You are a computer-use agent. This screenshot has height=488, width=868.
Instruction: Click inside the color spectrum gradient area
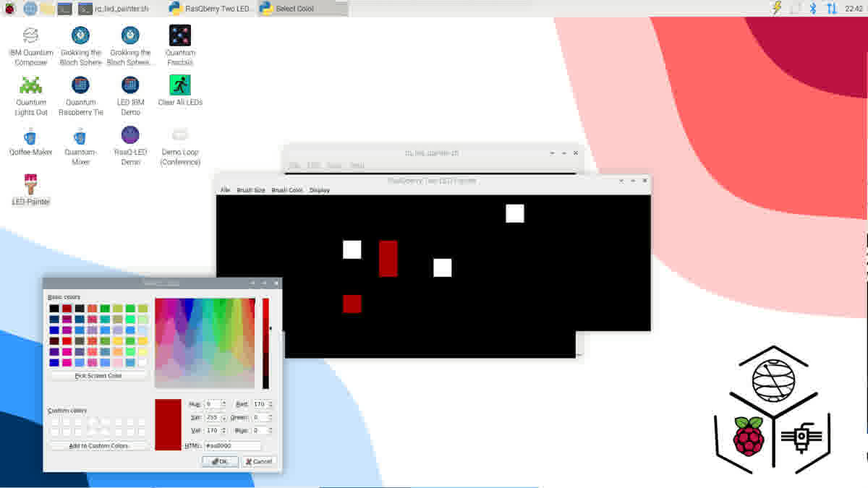click(x=205, y=343)
